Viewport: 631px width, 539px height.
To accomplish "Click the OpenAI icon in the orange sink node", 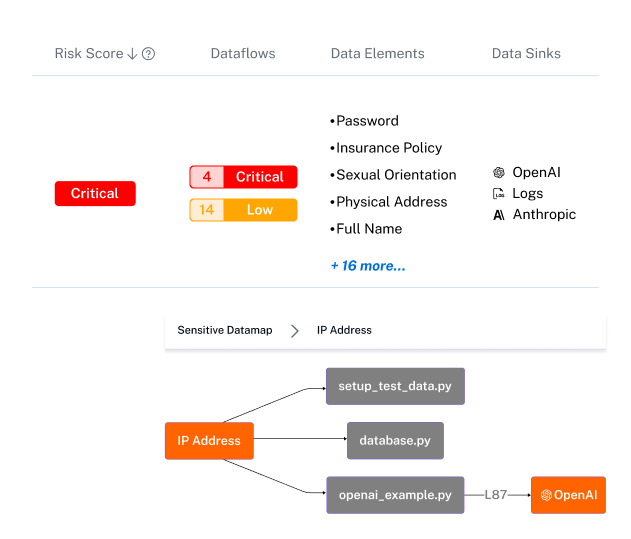I will [546, 495].
